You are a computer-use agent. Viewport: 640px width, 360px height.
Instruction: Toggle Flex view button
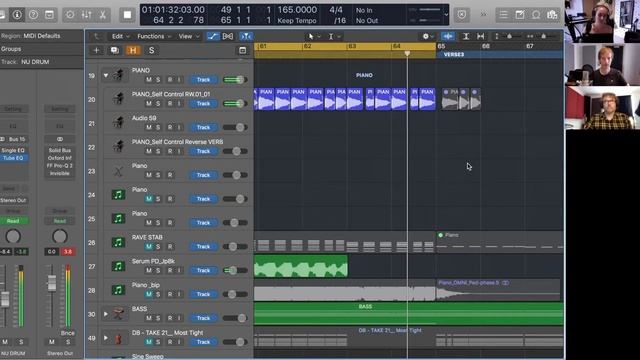tap(228, 36)
